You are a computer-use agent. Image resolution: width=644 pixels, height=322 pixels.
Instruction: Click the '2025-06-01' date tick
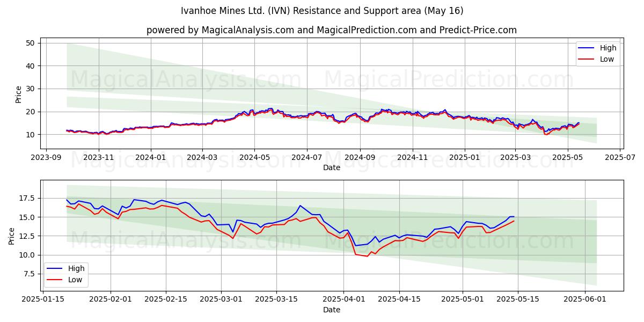coord(584,299)
